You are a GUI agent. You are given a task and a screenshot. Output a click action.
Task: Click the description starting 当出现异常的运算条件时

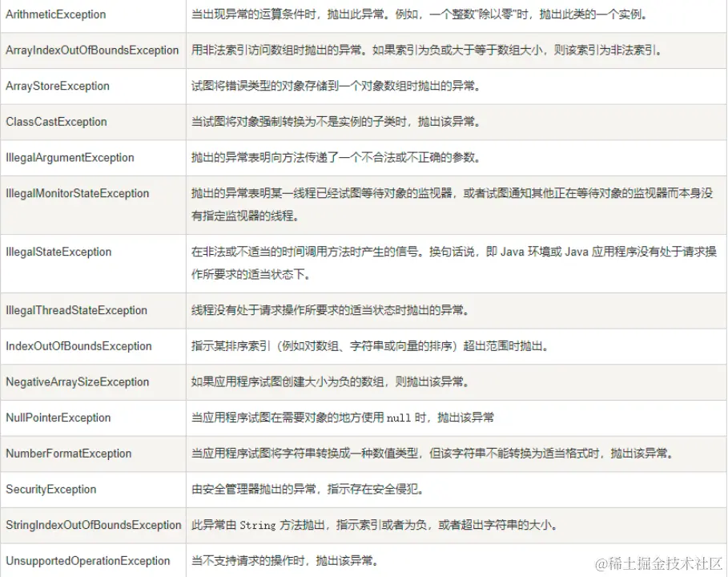(419, 14)
